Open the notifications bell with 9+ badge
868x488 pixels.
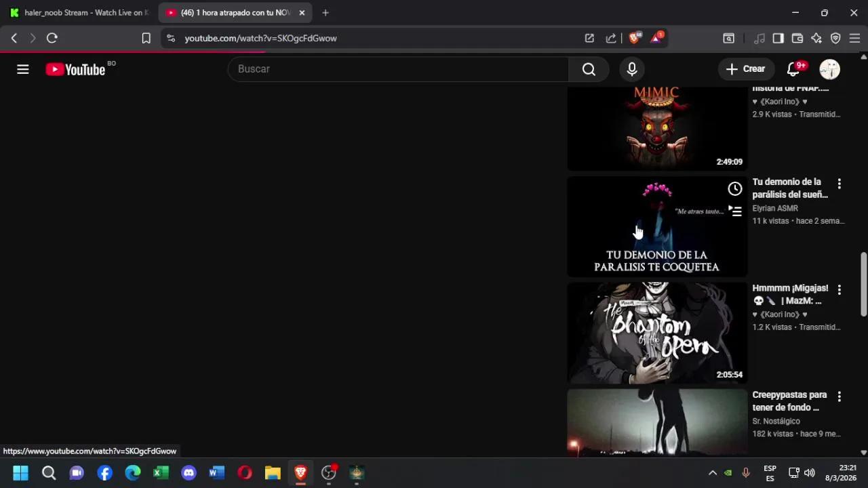(793, 68)
